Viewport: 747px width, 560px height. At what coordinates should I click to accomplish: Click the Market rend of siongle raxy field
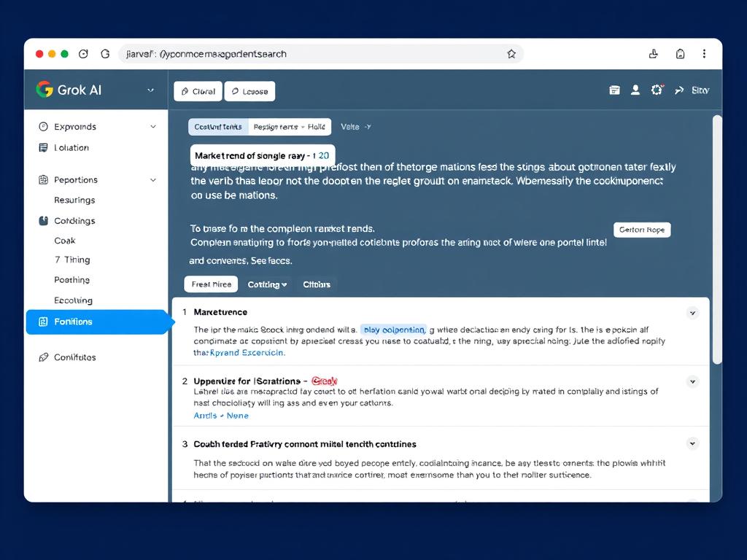(x=263, y=156)
